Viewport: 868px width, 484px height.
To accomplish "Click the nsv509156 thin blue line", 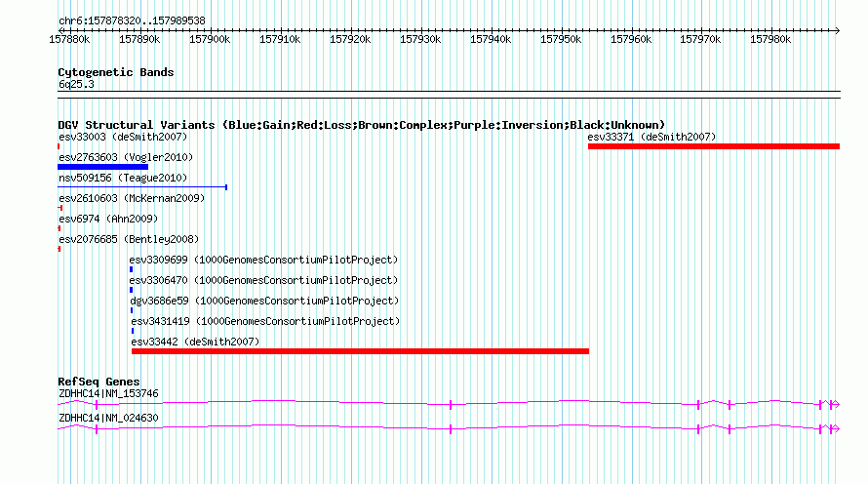I will (x=142, y=187).
